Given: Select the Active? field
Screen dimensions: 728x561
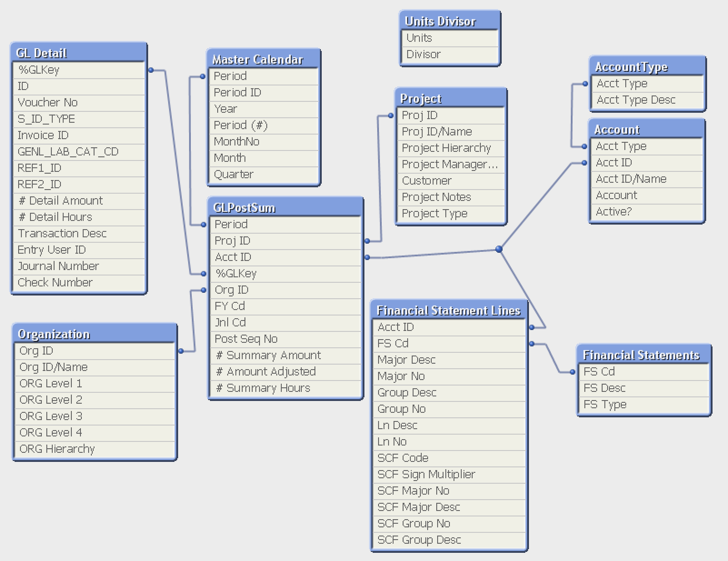Looking at the screenshot, I should (x=647, y=212).
